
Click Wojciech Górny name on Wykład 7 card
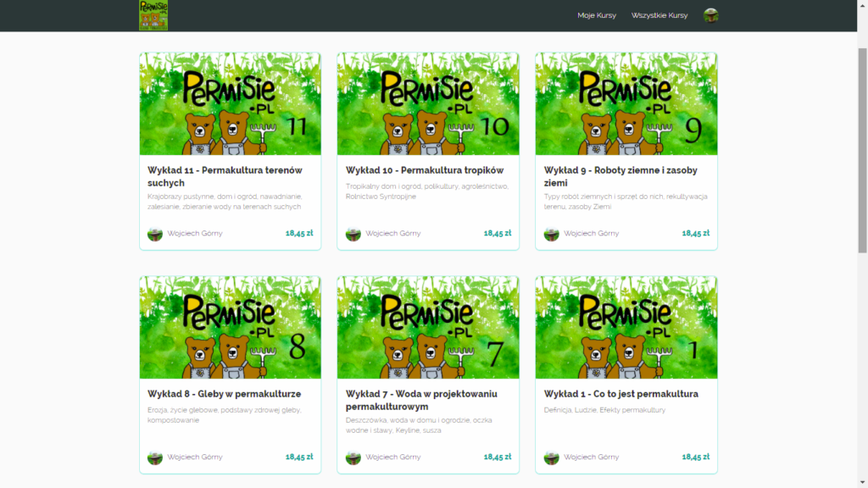click(x=393, y=457)
